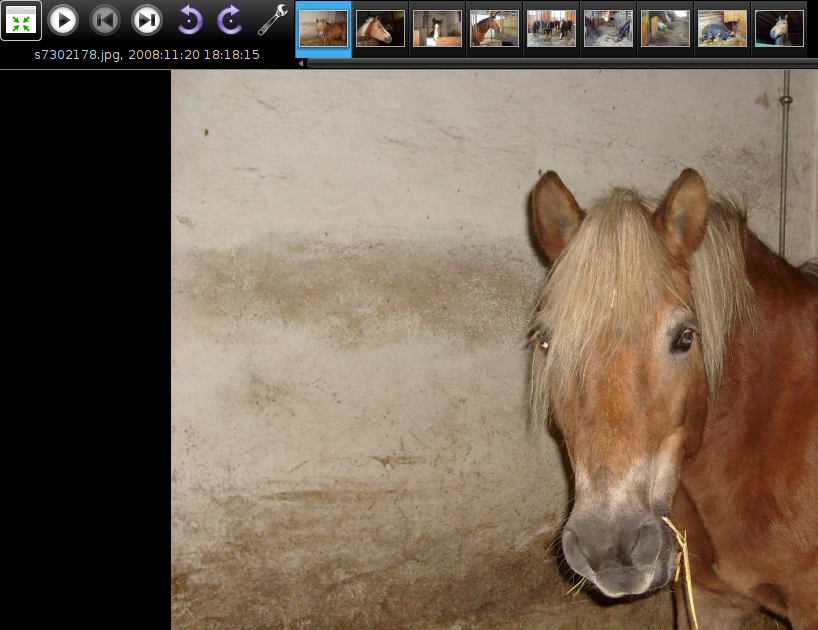Choose the sixth thumbnail in the strip

pos(608,29)
